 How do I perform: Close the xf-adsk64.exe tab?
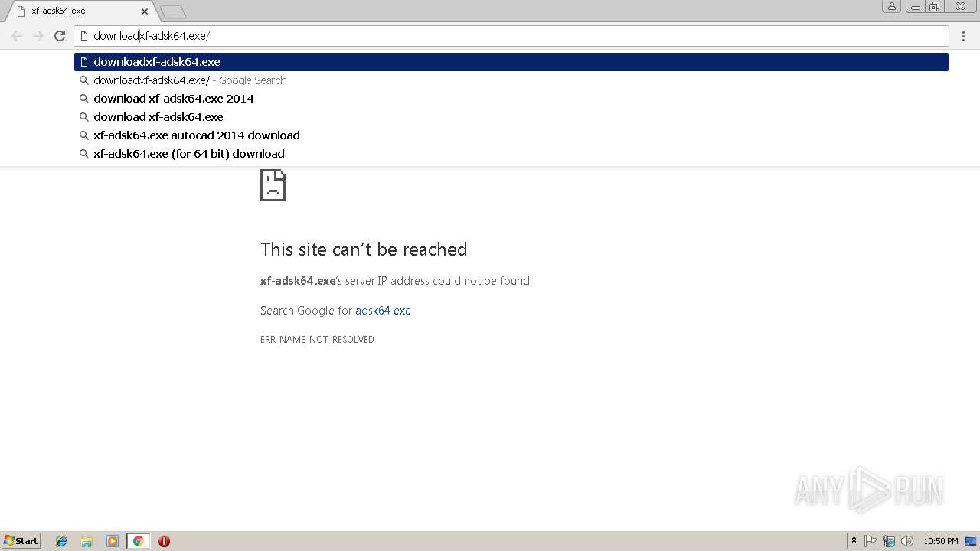[145, 11]
